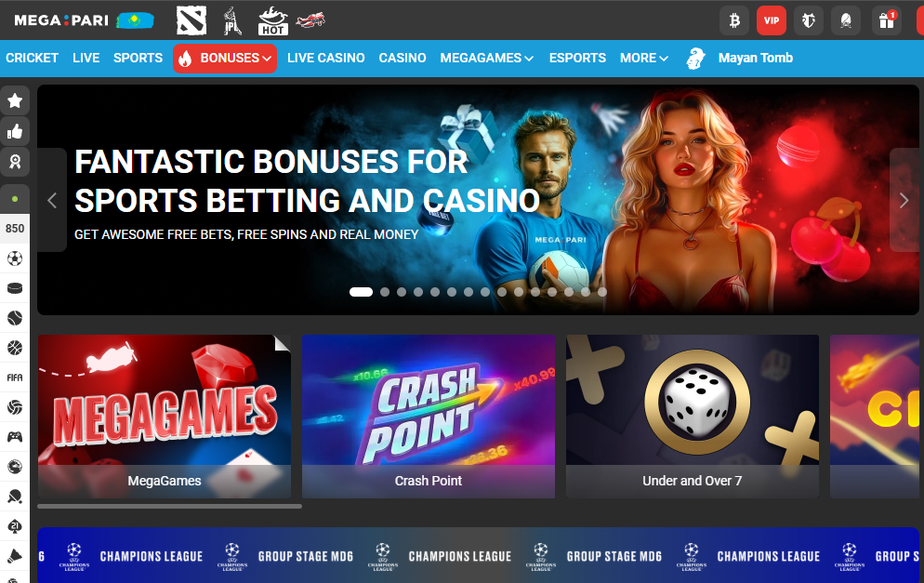Viewport: 924px width, 583px height.
Task: Choose the game controller esports sidebar icon
Action: [x=15, y=437]
